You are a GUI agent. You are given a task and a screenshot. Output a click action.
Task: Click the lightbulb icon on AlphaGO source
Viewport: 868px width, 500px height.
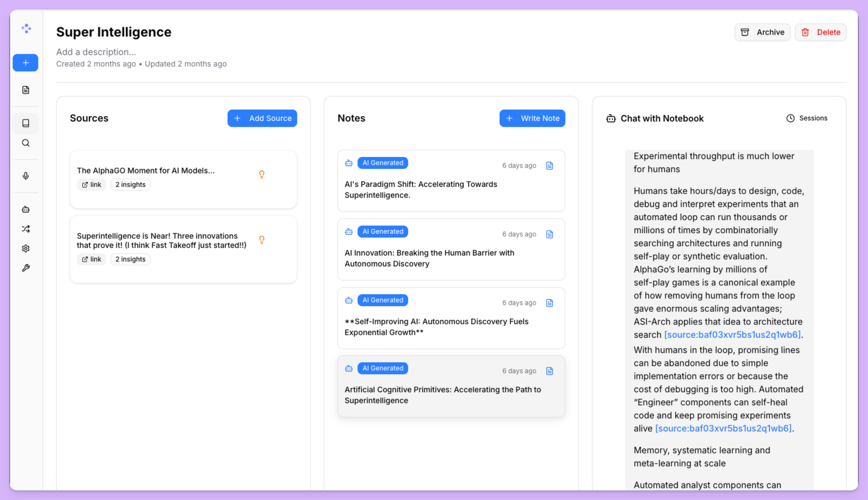(262, 174)
